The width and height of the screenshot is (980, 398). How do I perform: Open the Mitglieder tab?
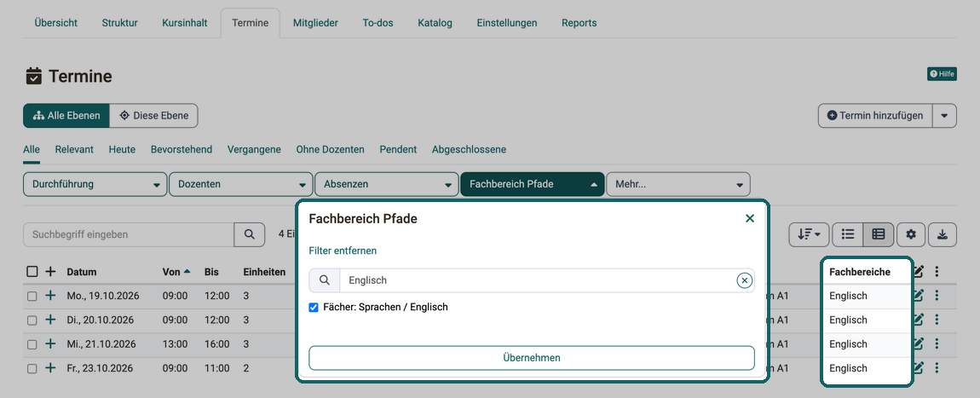pos(315,23)
